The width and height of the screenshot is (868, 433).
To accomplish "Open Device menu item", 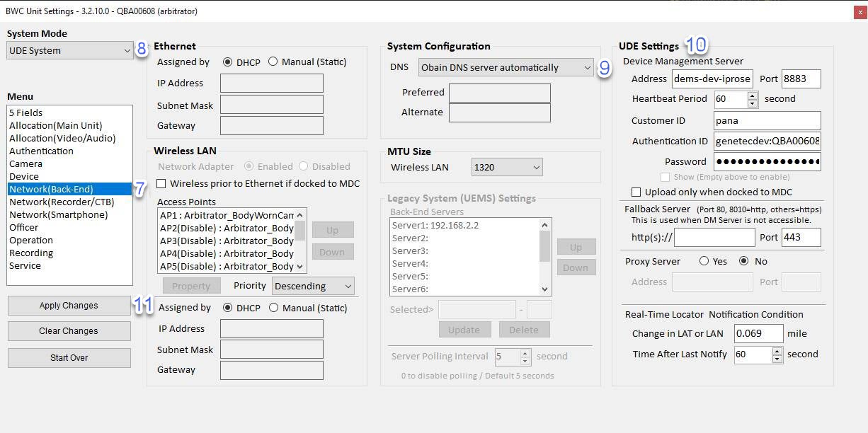I will pos(69,176).
